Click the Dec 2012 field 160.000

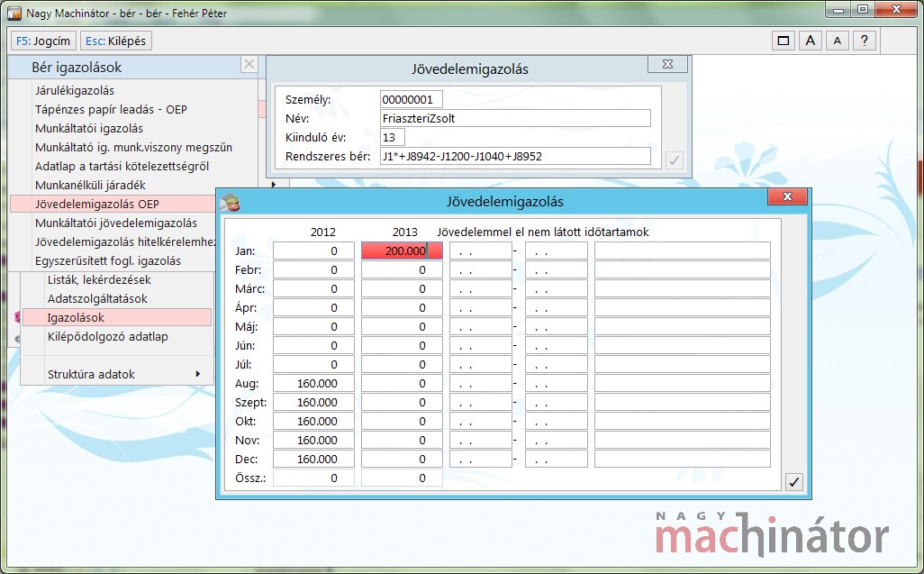313,459
